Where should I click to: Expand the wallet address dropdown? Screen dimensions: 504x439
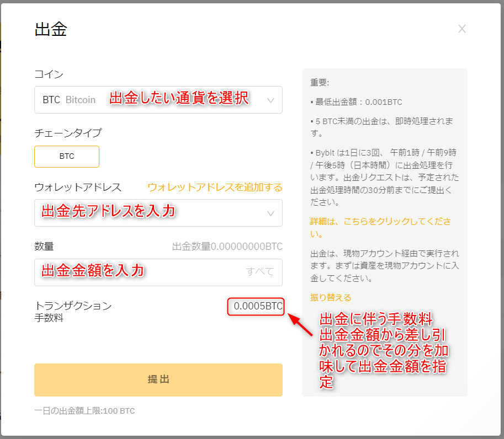pos(158,213)
